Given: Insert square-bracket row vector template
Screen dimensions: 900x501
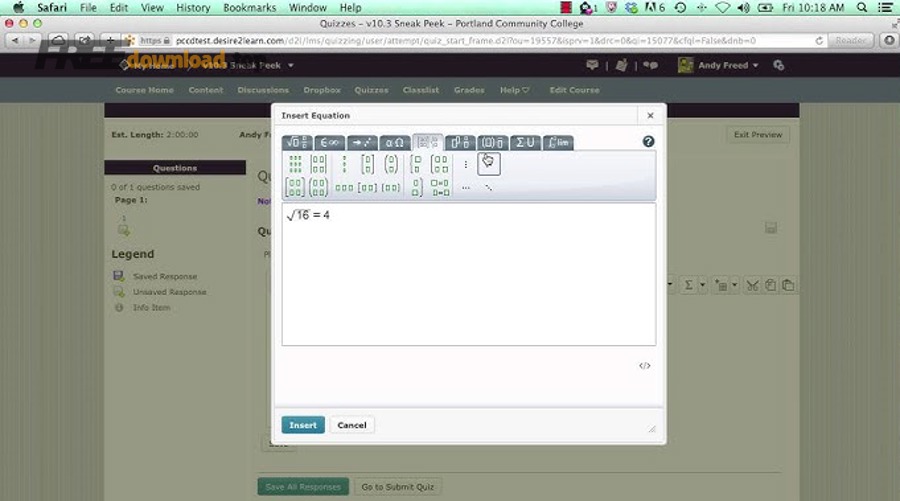Looking at the screenshot, I should click(367, 188).
